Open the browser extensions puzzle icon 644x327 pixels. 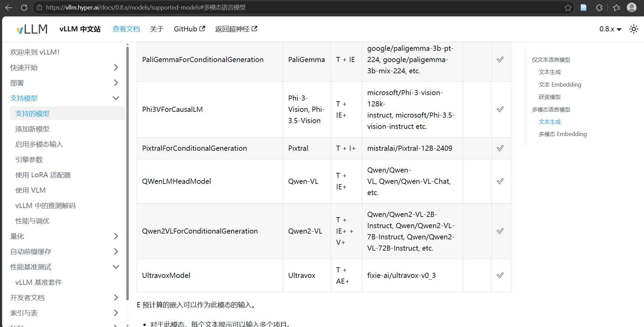point(599,8)
